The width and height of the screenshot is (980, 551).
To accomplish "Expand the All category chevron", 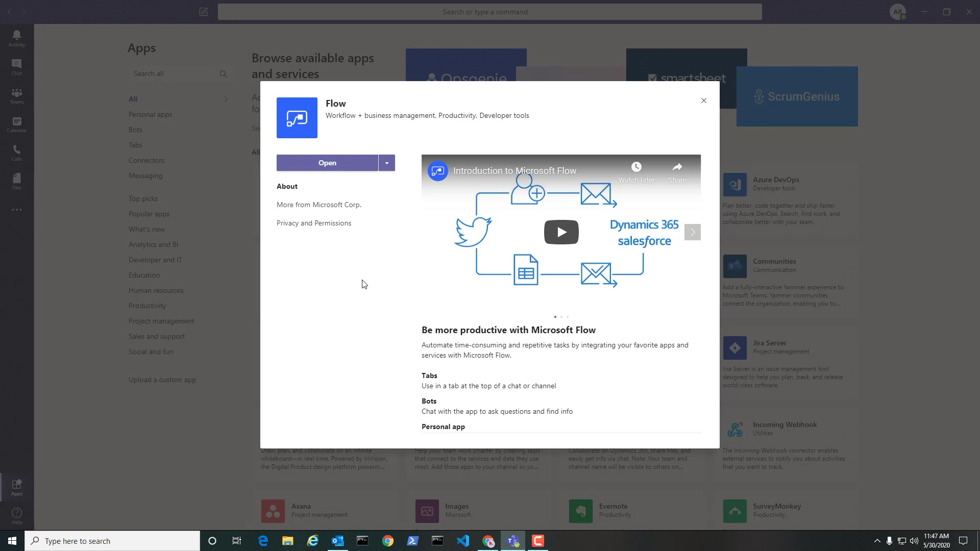I will coord(226,99).
